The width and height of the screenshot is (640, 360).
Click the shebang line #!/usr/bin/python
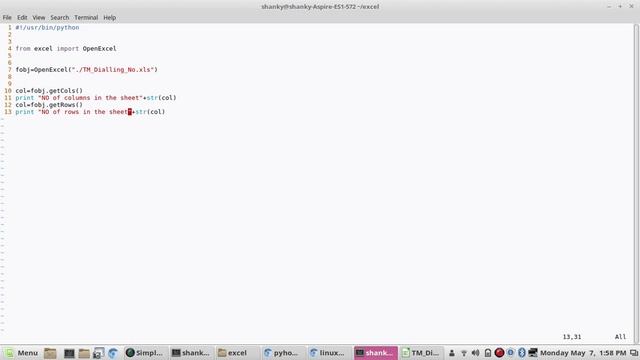pos(47,28)
